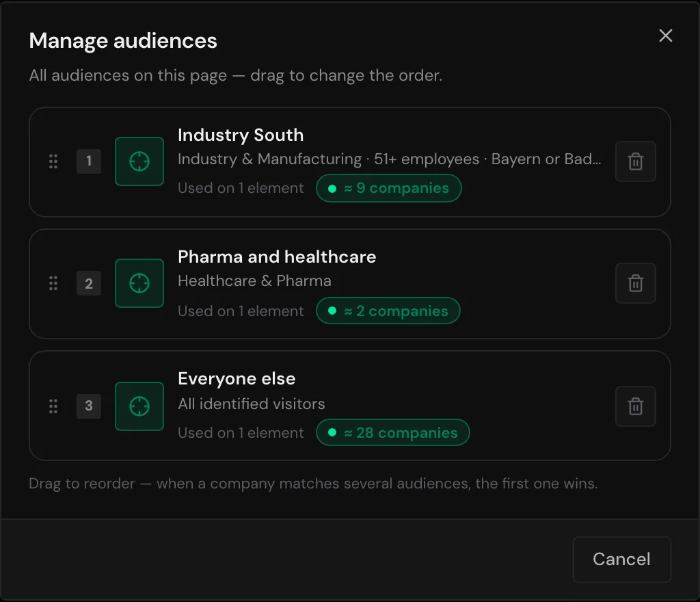Click the target icon of Industry South
The width and height of the screenshot is (700, 602).
pyautogui.click(x=139, y=161)
